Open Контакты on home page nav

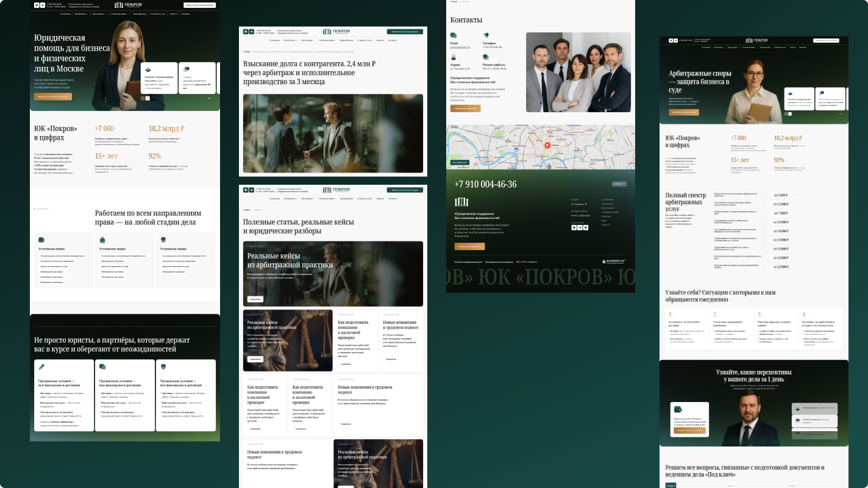186,13
